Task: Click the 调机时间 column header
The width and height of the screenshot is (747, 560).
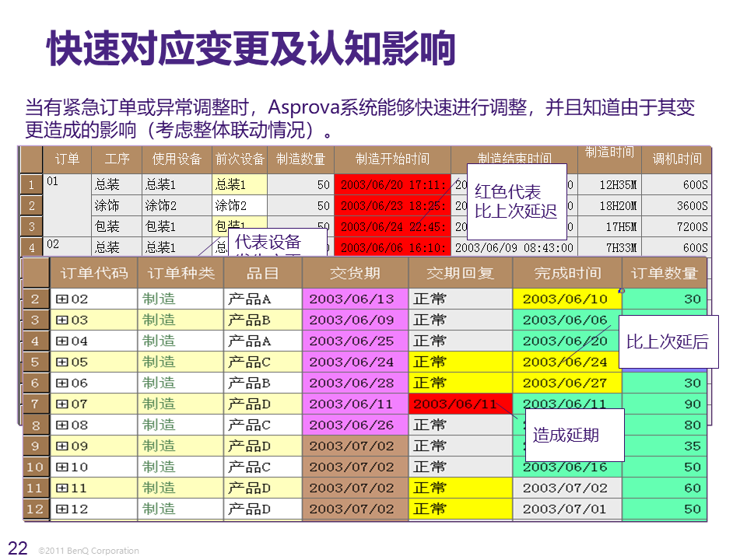Action: click(676, 159)
